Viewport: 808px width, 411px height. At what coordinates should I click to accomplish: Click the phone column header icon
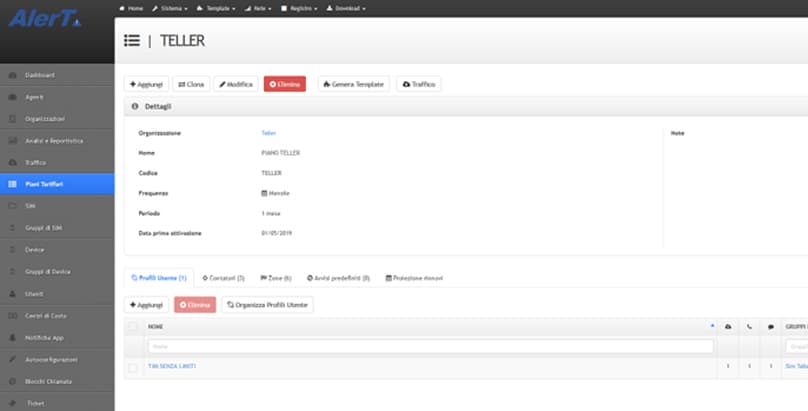point(749,327)
